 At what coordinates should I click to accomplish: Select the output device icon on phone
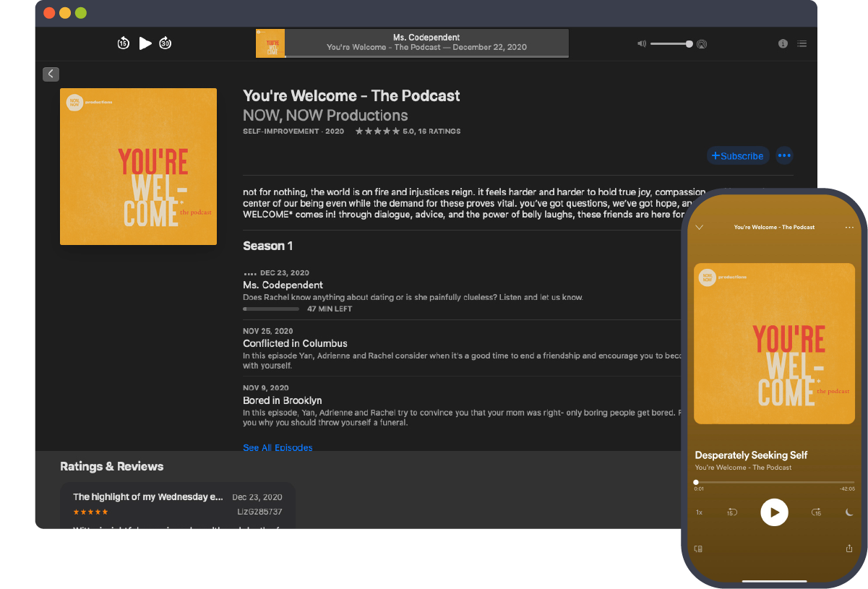698,548
